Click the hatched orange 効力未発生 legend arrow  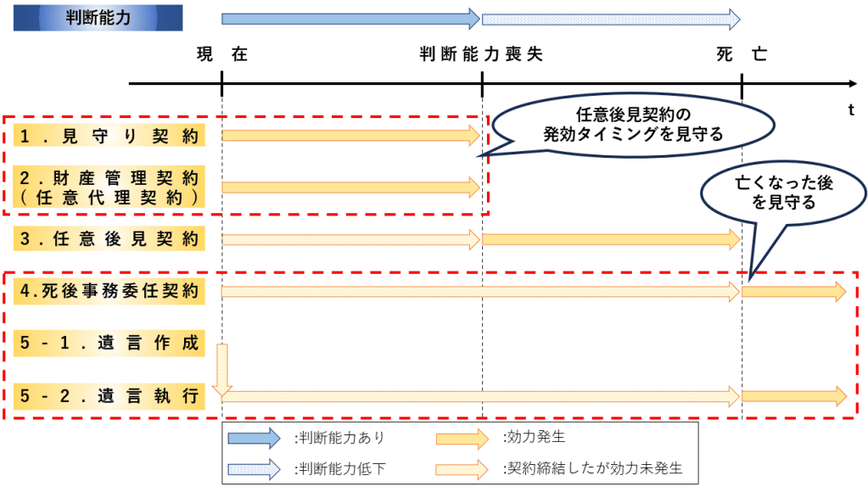pyautogui.click(x=462, y=467)
